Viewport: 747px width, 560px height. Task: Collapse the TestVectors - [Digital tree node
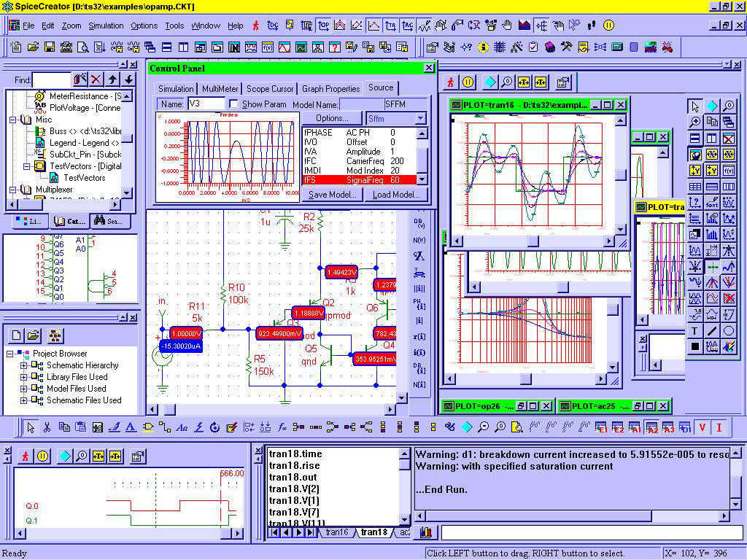pyautogui.click(x=27, y=166)
